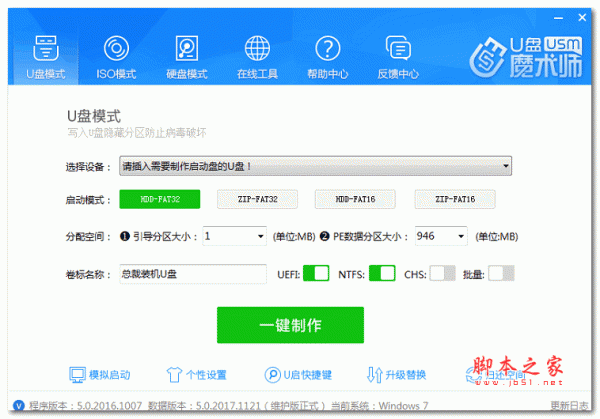Image resolution: width=600 pixels, height=419 pixels.
Task: Click the 模拟启动 monitor icon
Action: click(x=77, y=375)
